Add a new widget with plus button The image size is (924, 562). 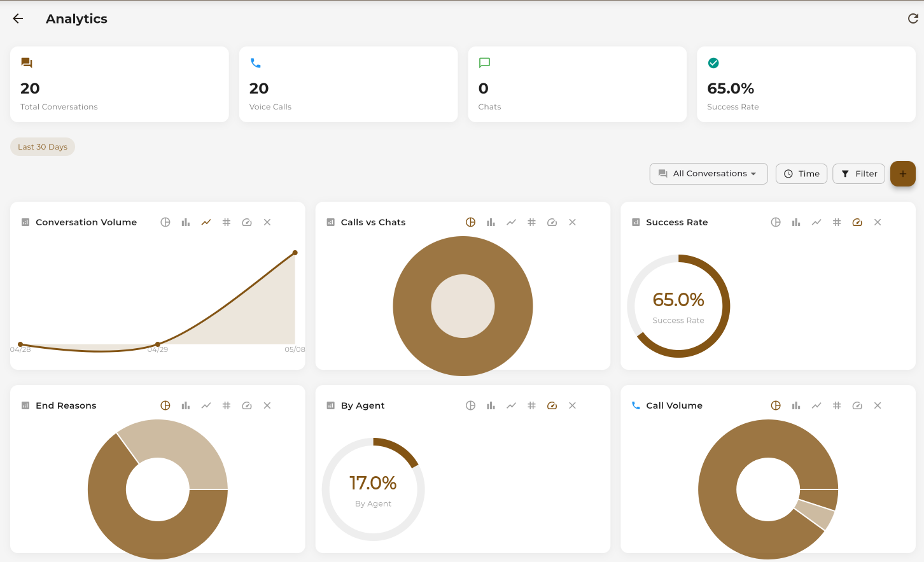coord(902,174)
